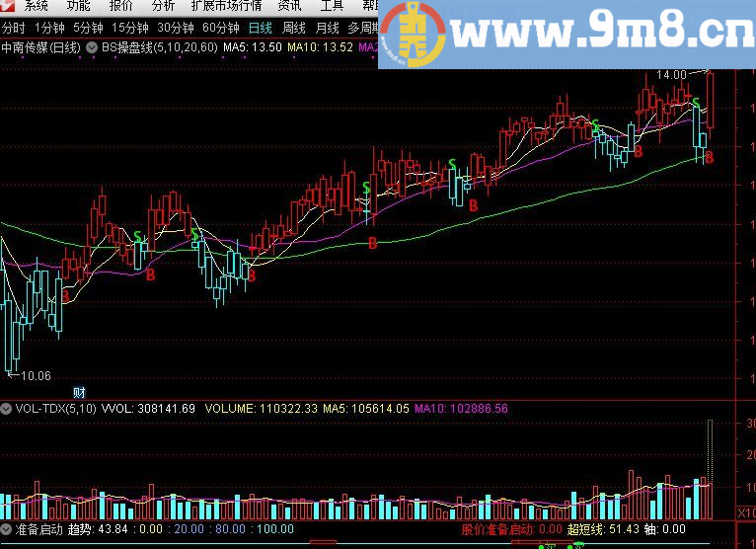Click the X10 volume scale button
This screenshot has height=549, width=756.
tap(746, 512)
